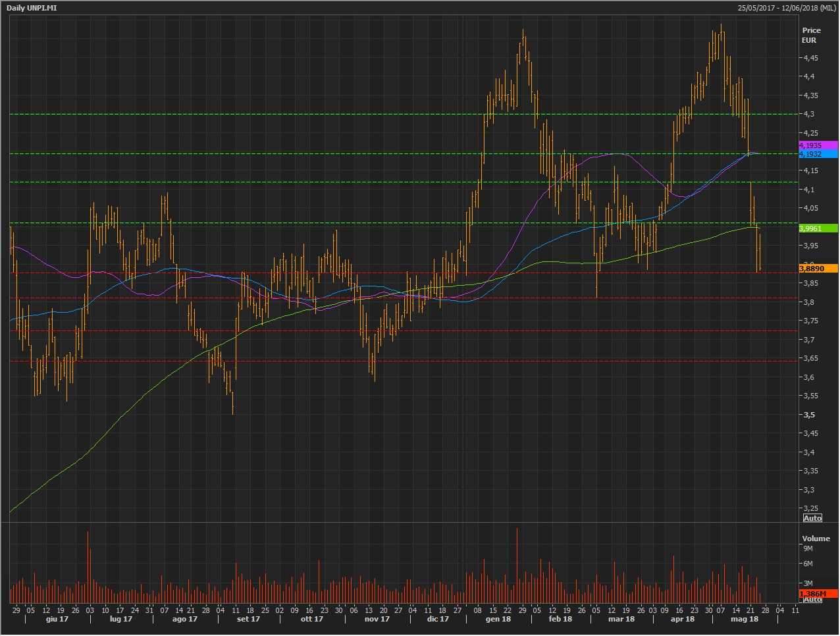
Task: Click the Auto button on volume axis
Action: (x=812, y=599)
